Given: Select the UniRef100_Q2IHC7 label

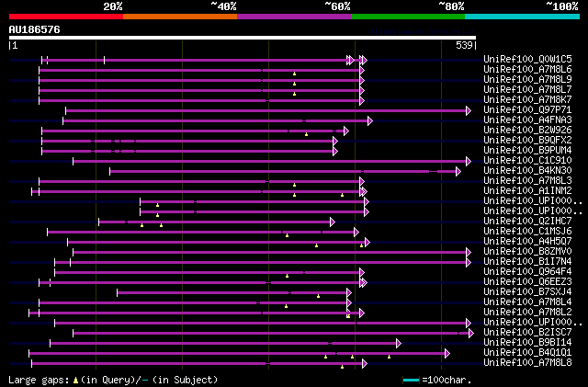Looking at the screenshot, I should (x=527, y=222).
